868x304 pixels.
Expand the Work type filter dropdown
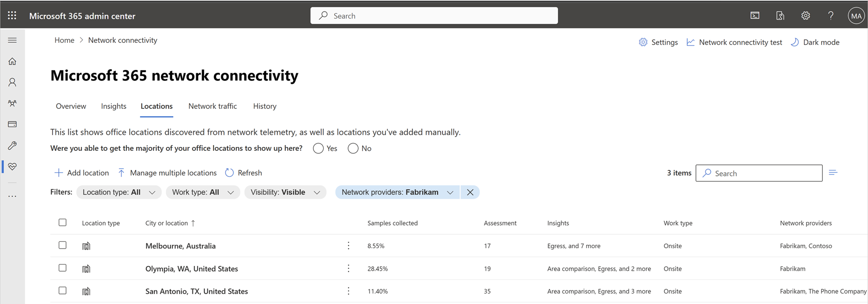[203, 192]
